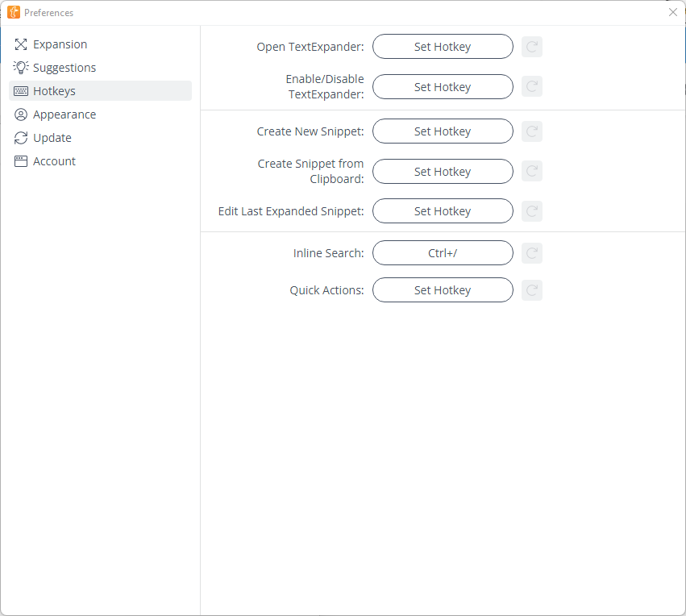Reset the Create New Snippet hotkey
The image size is (686, 616).
[x=531, y=131]
